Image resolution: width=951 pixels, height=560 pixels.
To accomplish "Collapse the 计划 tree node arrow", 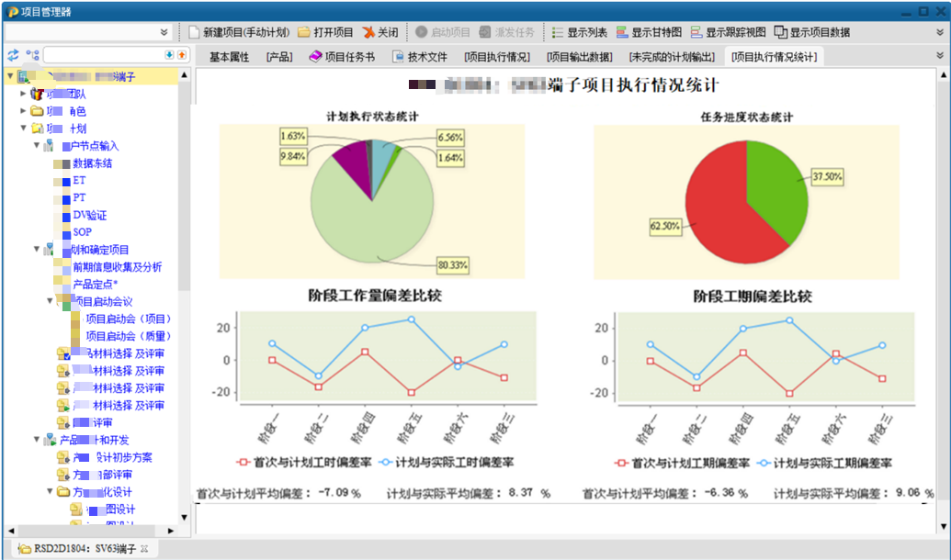I will point(23,128).
